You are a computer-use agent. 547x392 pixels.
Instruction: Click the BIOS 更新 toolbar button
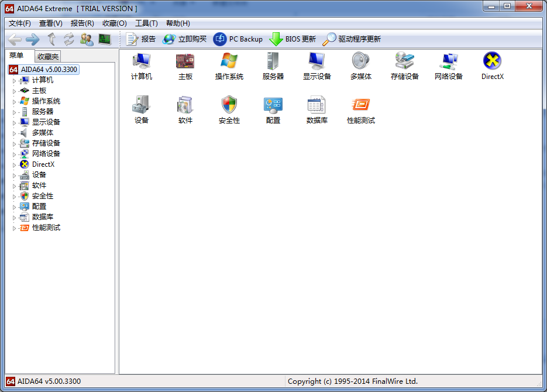click(293, 39)
